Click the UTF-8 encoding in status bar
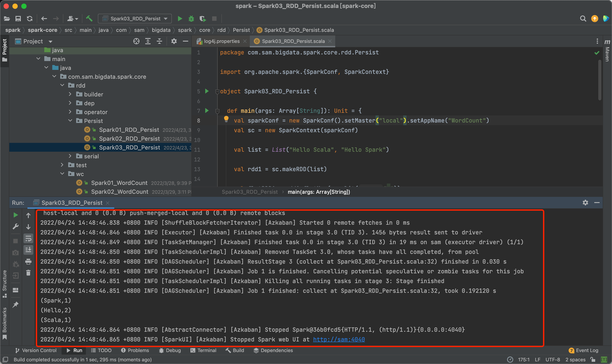This screenshot has width=612, height=364. [553, 360]
